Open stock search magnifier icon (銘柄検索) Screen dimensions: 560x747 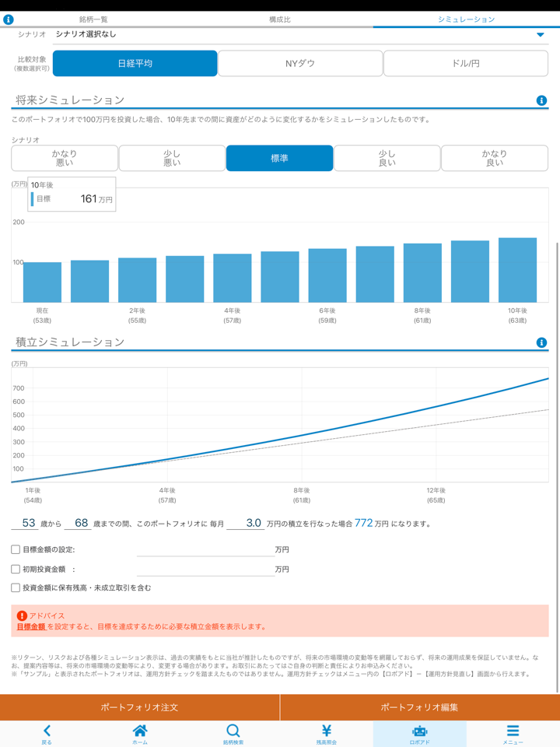[233, 731]
